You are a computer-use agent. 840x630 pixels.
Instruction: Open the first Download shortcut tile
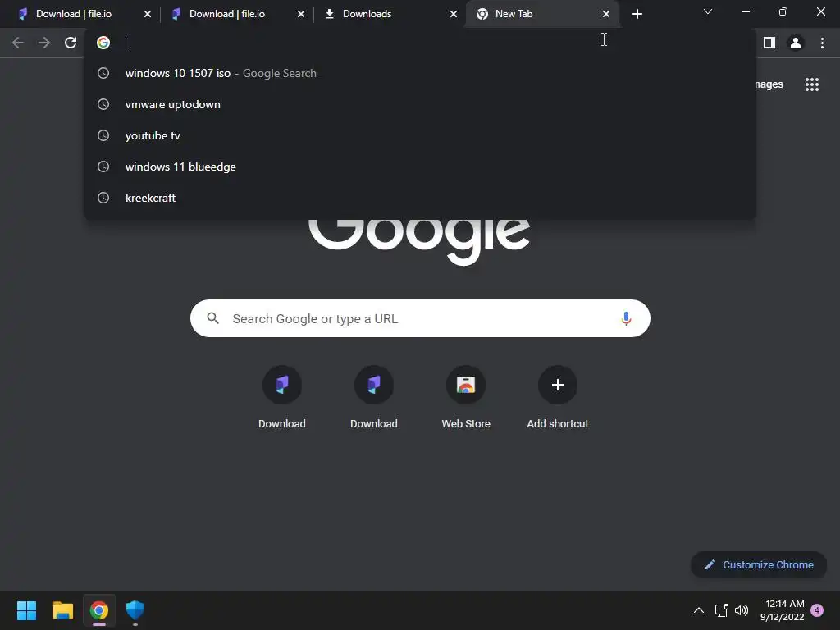[x=282, y=397]
